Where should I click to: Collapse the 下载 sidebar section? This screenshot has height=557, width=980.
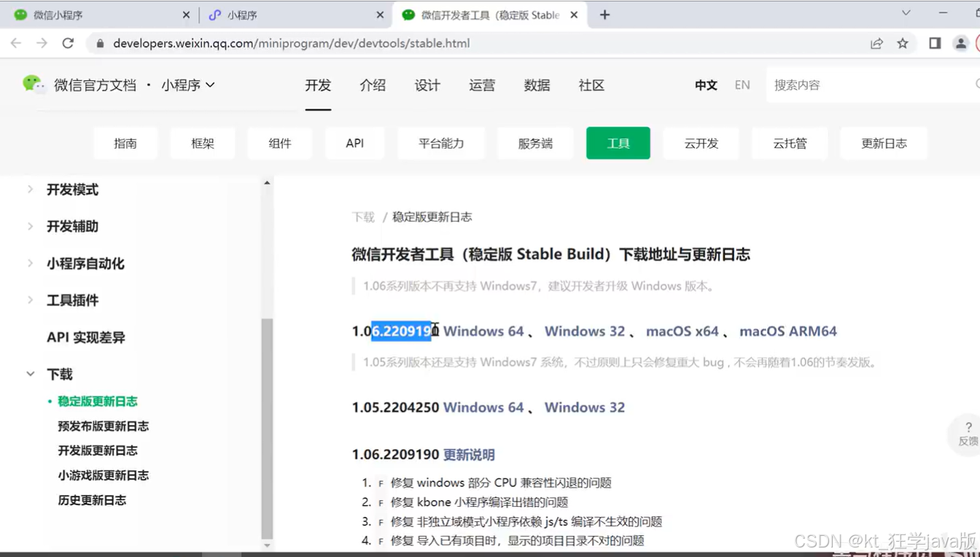[x=60, y=374]
